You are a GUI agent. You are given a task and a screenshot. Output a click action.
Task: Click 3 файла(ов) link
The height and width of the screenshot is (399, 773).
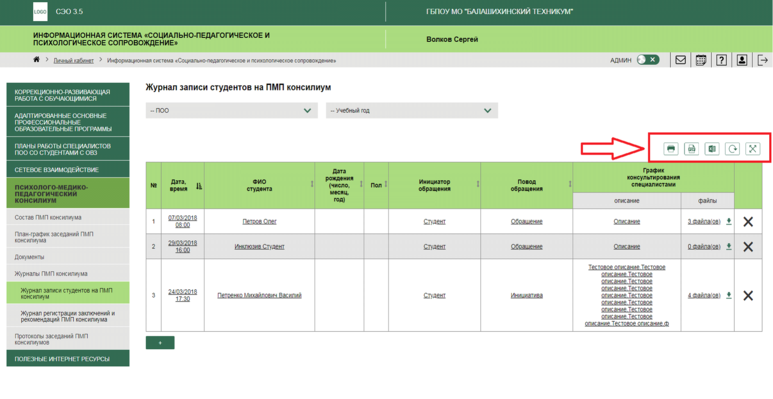click(x=704, y=221)
